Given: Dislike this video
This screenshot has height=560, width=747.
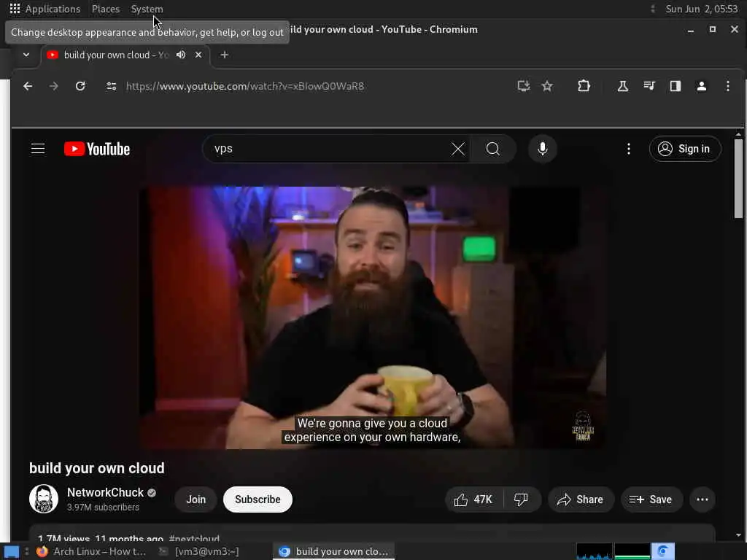Looking at the screenshot, I should (x=522, y=499).
